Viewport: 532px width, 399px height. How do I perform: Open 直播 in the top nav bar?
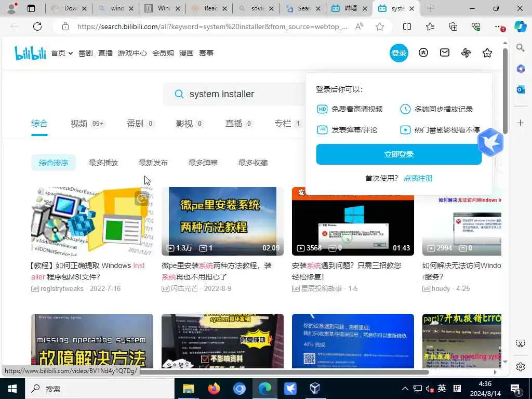105,54
